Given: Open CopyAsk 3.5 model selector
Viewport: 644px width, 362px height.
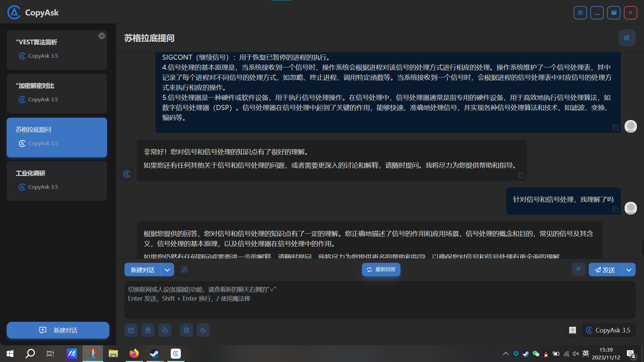Looking at the screenshot, I should (x=609, y=330).
